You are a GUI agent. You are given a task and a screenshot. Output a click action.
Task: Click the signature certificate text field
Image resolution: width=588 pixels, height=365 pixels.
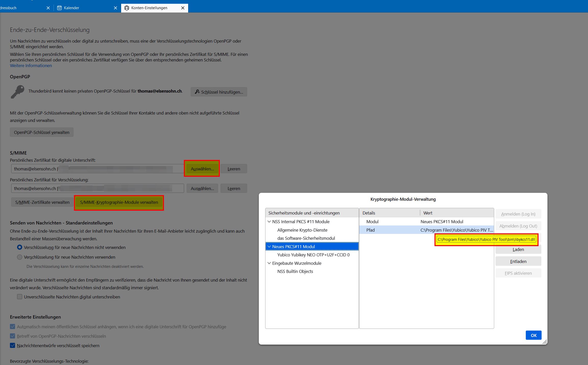click(97, 169)
